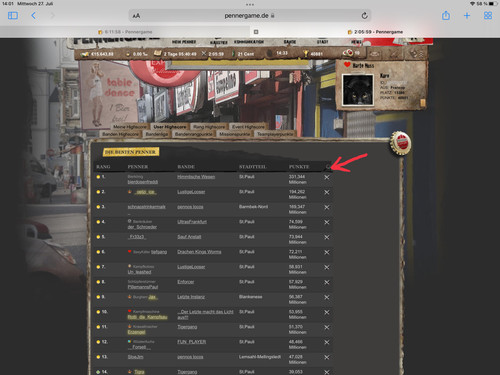Open the Letzte Instanz gang link
Viewport: 500px width, 375px height.
pos(191,297)
